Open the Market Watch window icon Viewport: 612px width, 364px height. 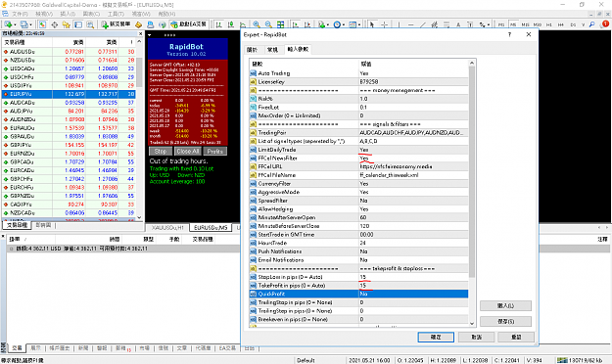pos(42,24)
